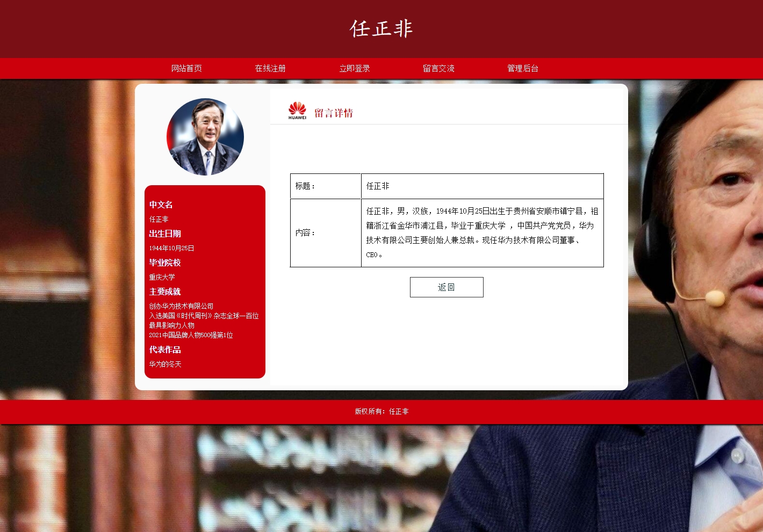Go to 在线注册 in the nav bar

270,68
